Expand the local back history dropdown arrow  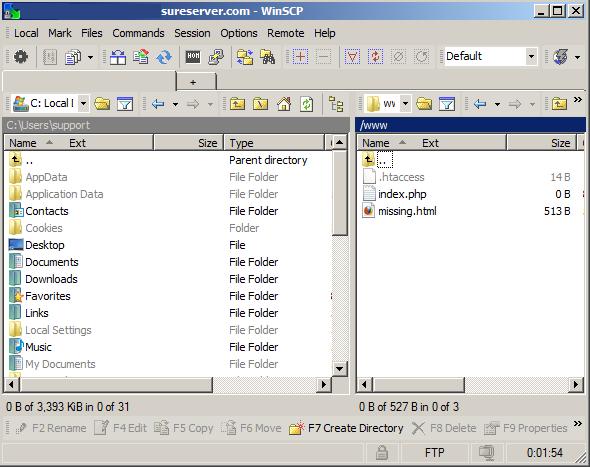click(175, 104)
